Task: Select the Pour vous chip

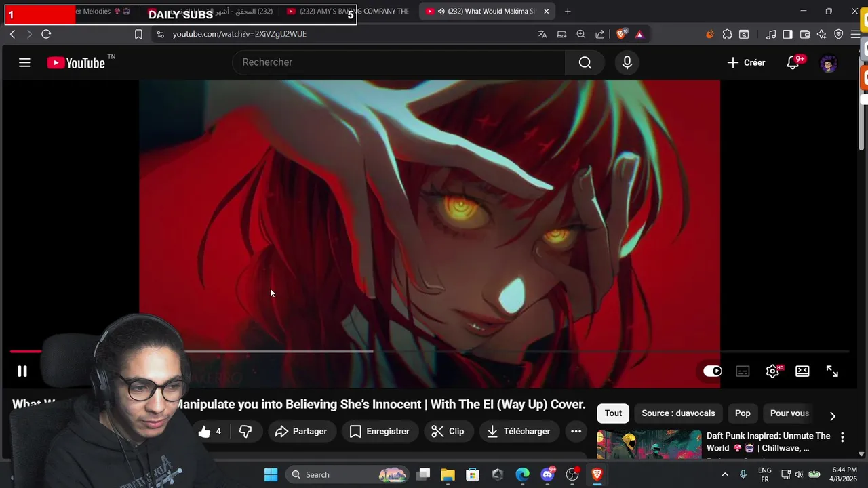Action: [789, 413]
